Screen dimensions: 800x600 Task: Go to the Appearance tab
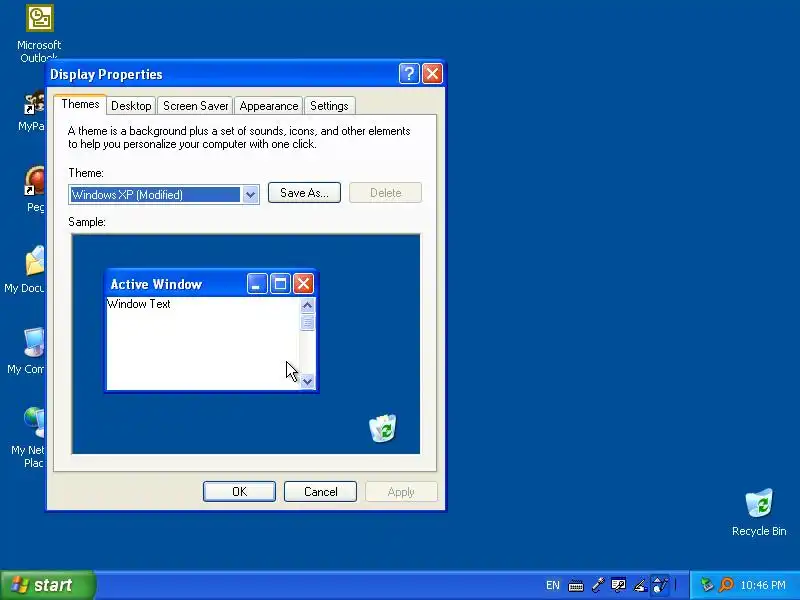tap(269, 106)
